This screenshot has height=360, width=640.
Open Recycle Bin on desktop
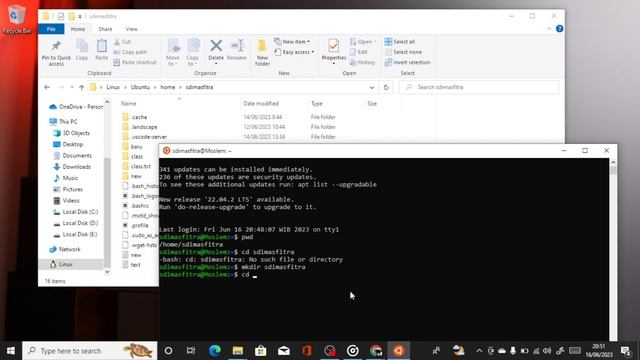16,19
